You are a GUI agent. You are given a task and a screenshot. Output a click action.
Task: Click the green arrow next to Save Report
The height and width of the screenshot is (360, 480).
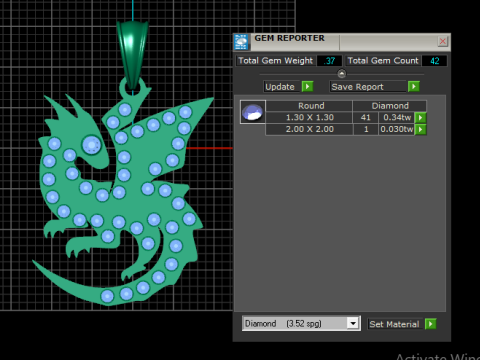point(414,87)
